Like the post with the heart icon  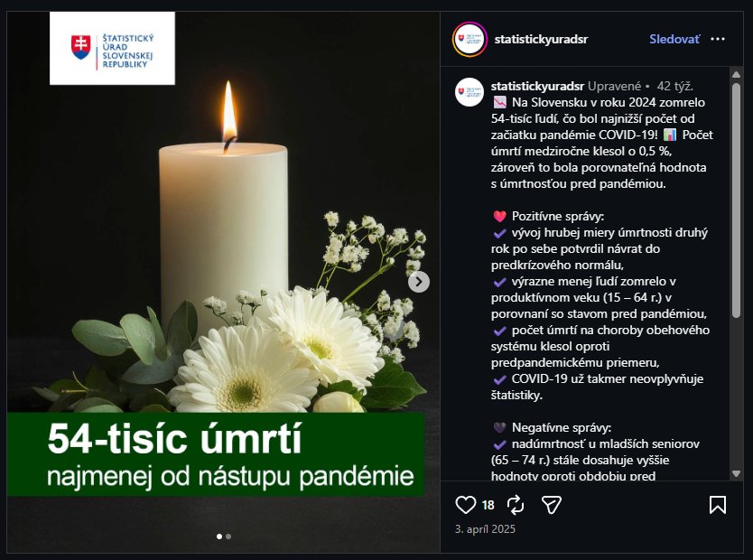tap(465, 505)
